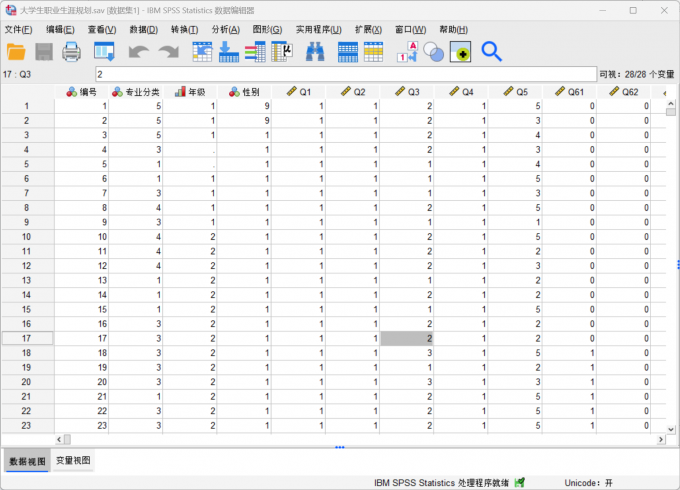Viewport: 680px width, 490px height.
Task: Click the 性别 column header
Action: click(244, 92)
